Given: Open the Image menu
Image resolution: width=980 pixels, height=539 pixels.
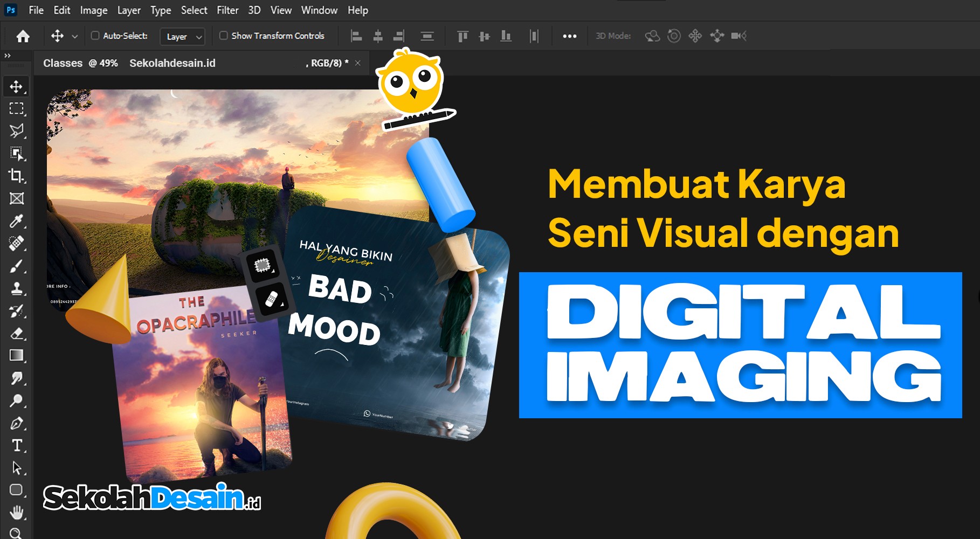Looking at the screenshot, I should point(94,10).
